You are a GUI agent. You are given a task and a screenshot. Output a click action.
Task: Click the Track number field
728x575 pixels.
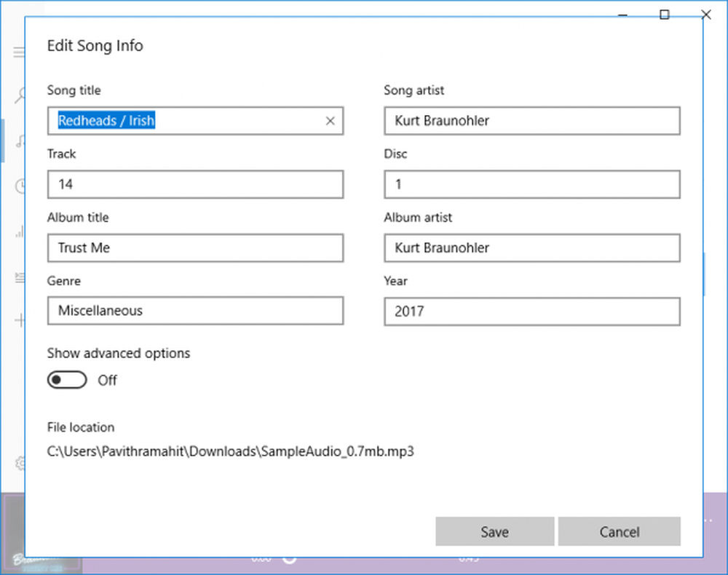195,185
